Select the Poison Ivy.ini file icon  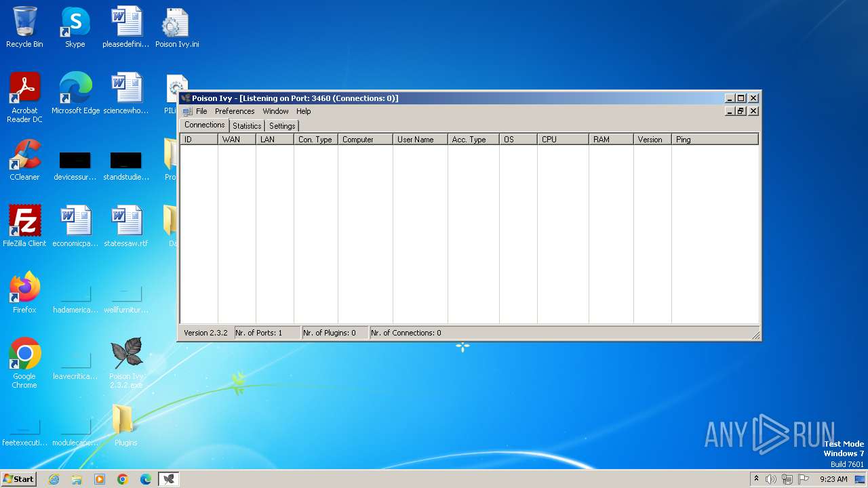tap(177, 28)
